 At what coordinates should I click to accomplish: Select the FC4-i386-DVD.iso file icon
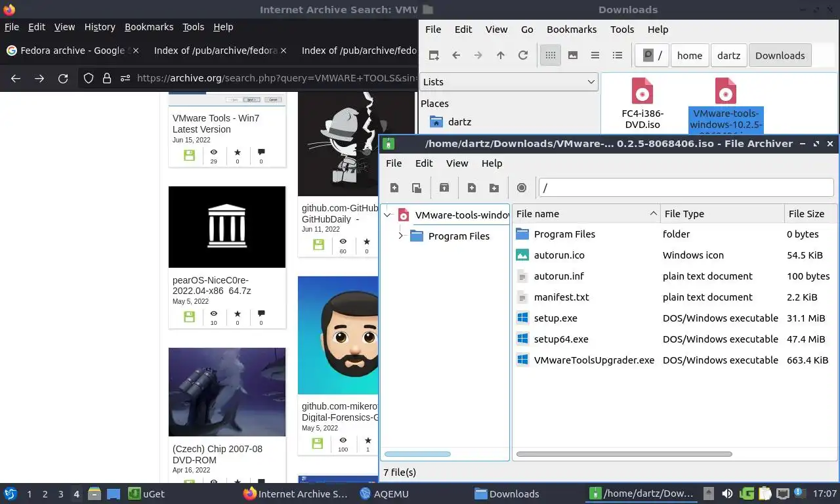point(642,91)
